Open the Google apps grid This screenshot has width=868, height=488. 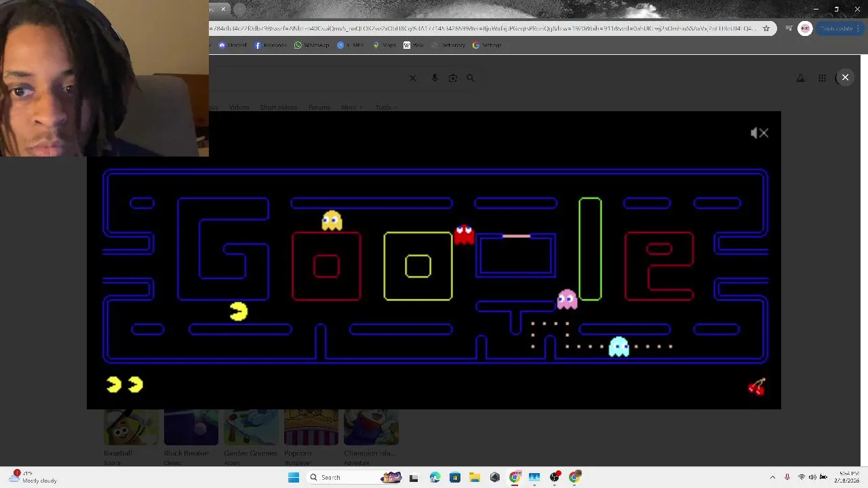pos(822,78)
